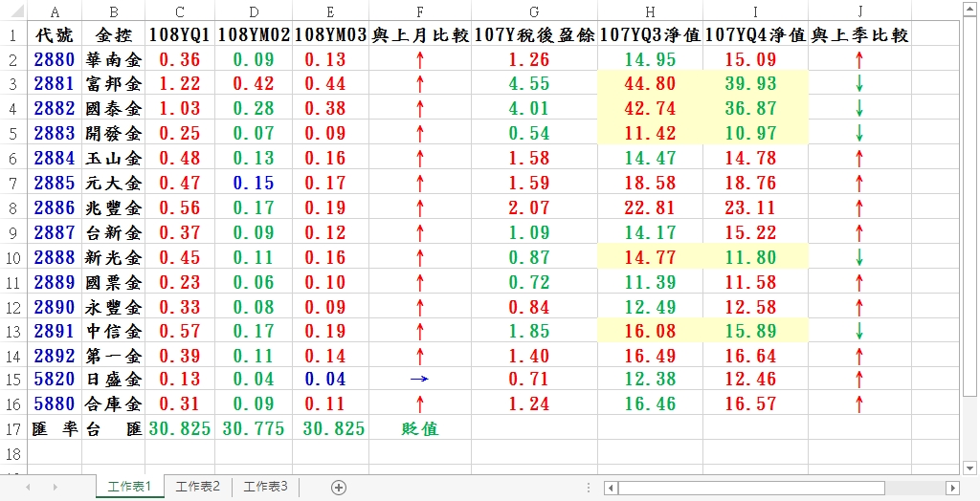Viewport: 980px width, 501px height.
Task: Go to next sheet tab arrow
Action: [55, 488]
